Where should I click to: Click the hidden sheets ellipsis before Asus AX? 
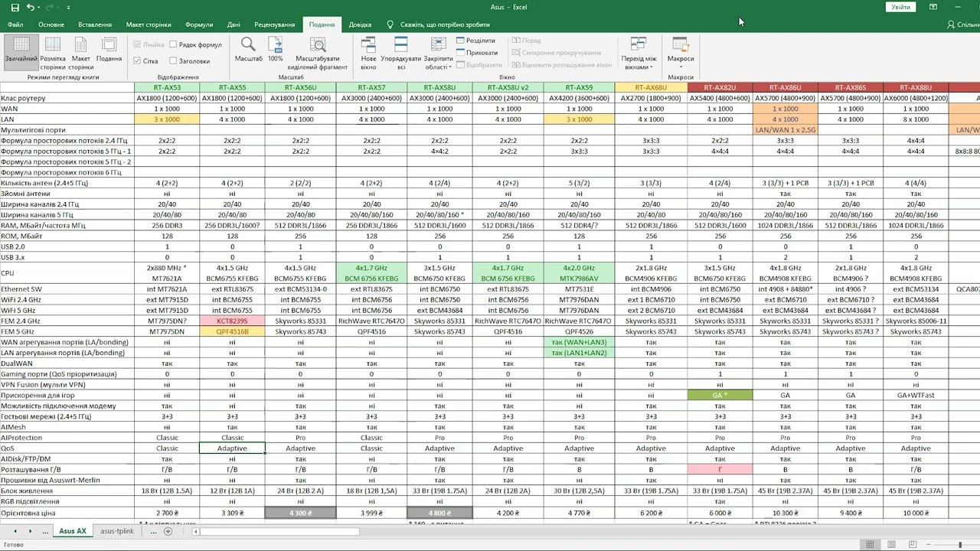click(x=45, y=531)
